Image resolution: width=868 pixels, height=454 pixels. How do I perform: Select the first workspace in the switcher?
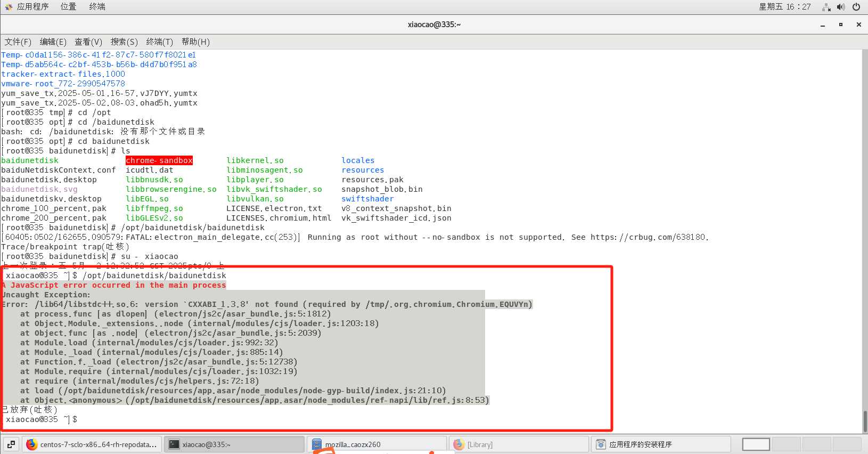click(x=756, y=444)
